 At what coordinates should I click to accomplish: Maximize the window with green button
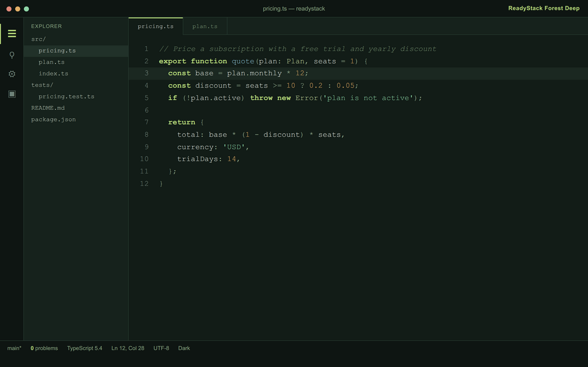coord(26,9)
